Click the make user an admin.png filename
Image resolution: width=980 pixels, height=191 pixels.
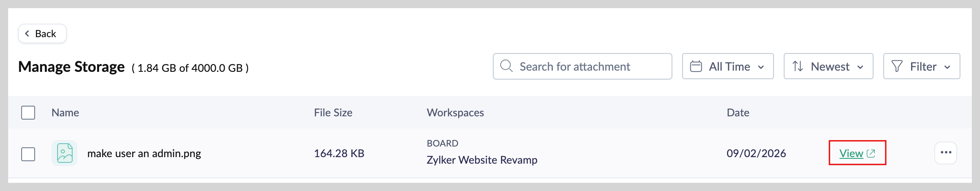tap(144, 153)
